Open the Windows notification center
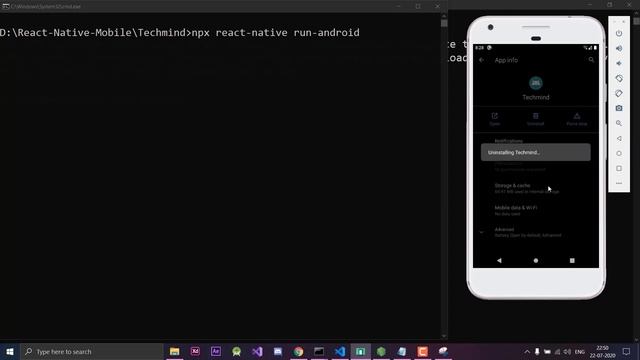This screenshot has width=640, height=360. [627, 351]
